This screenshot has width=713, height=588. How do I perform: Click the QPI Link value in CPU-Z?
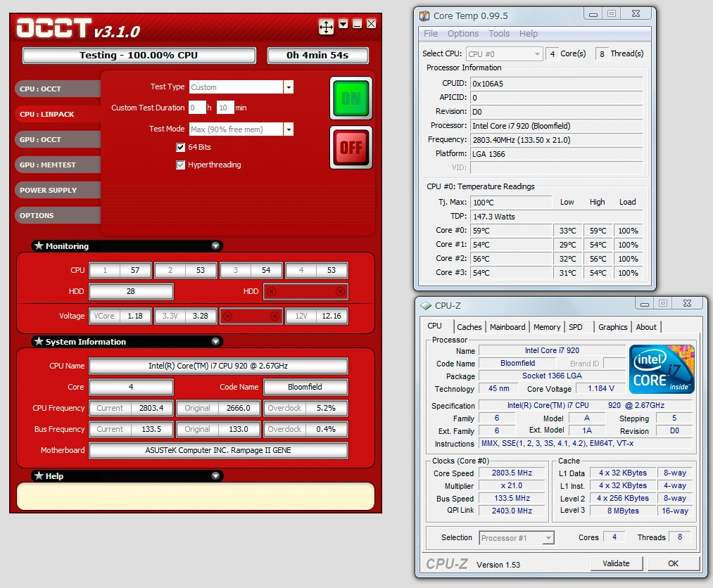click(512, 511)
